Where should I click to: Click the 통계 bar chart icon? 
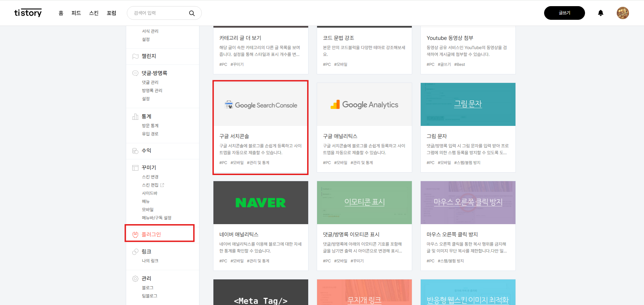pyautogui.click(x=135, y=117)
